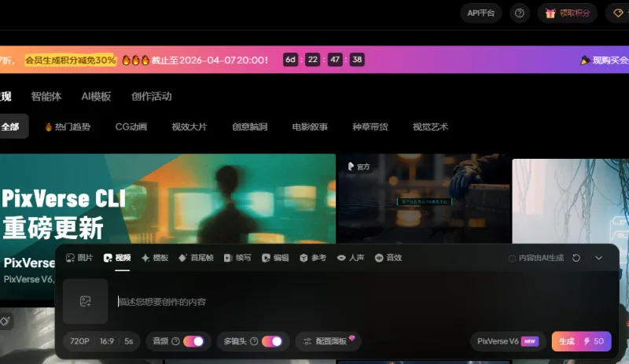
Task: Open the 16:9 aspect ratio selector
Action: point(107,341)
